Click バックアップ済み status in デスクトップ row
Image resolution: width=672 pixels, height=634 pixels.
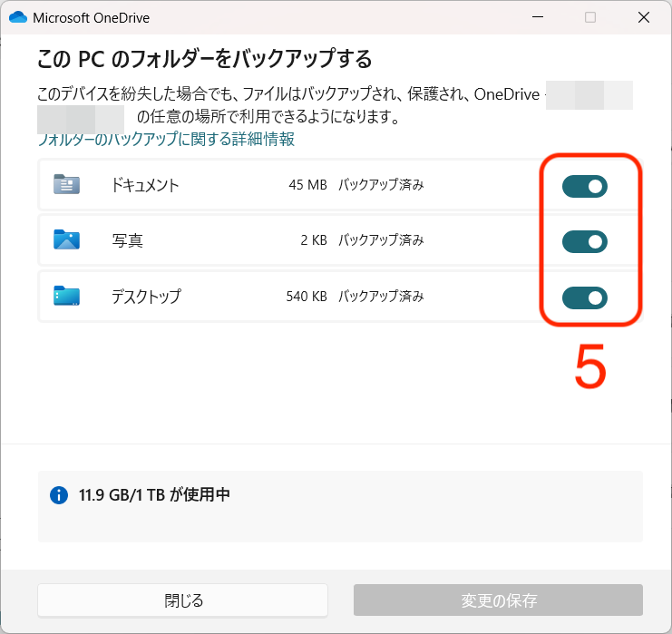(381, 297)
